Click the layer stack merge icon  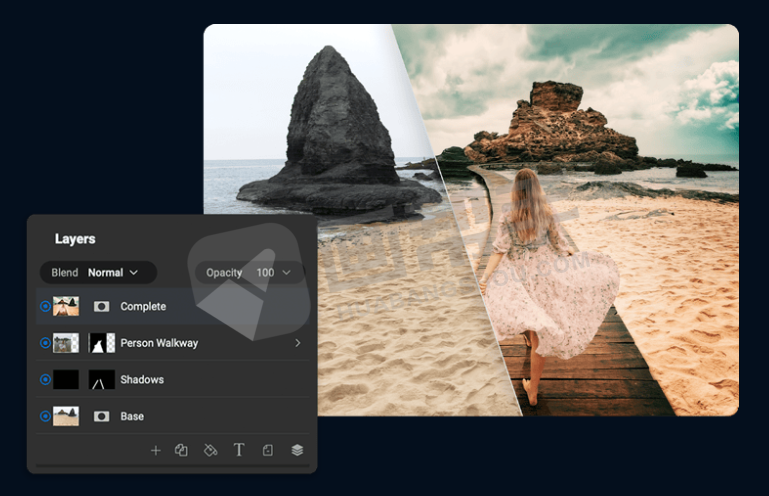pos(297,450)
